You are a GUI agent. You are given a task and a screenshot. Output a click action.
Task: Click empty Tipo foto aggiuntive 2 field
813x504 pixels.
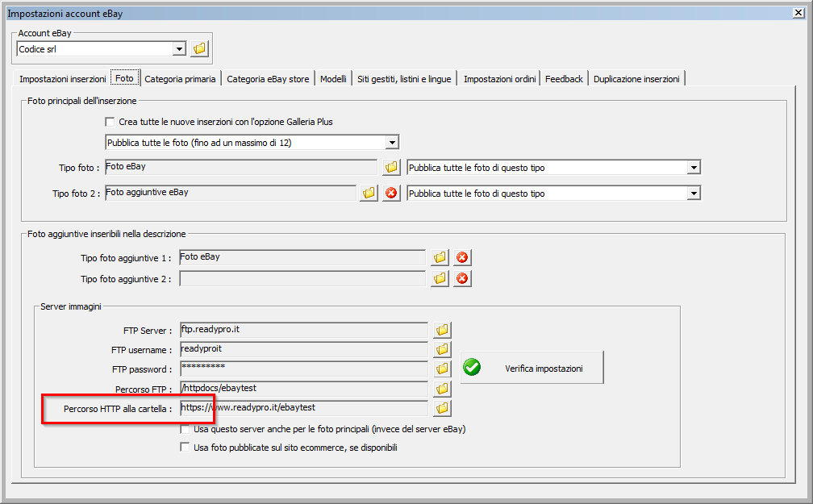pos(302,278)
